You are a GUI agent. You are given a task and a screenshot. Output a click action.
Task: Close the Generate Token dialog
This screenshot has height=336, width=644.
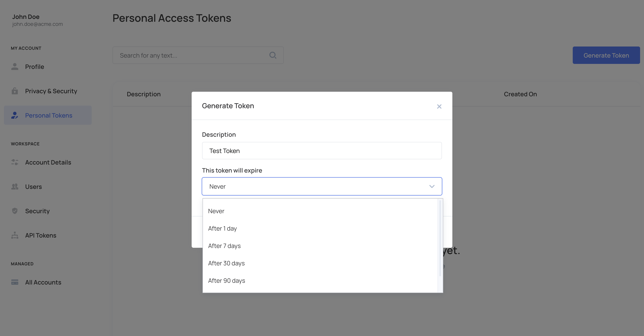[439, 106]
